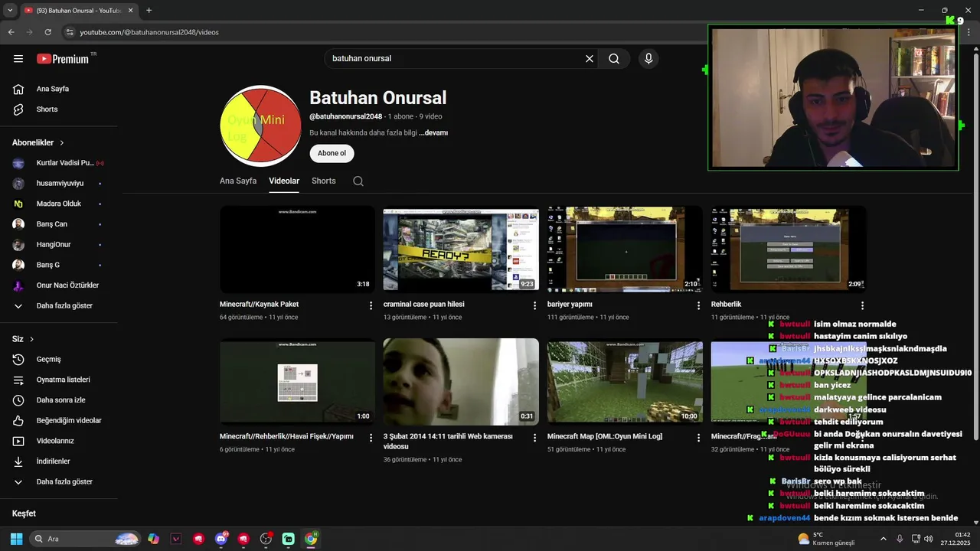Open options menu for Rehberlik video

pyautogui.click(x=862, y=305)
